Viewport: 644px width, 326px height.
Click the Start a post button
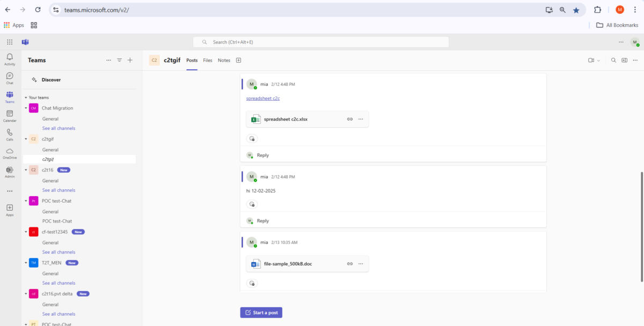(x=261, y=312)
